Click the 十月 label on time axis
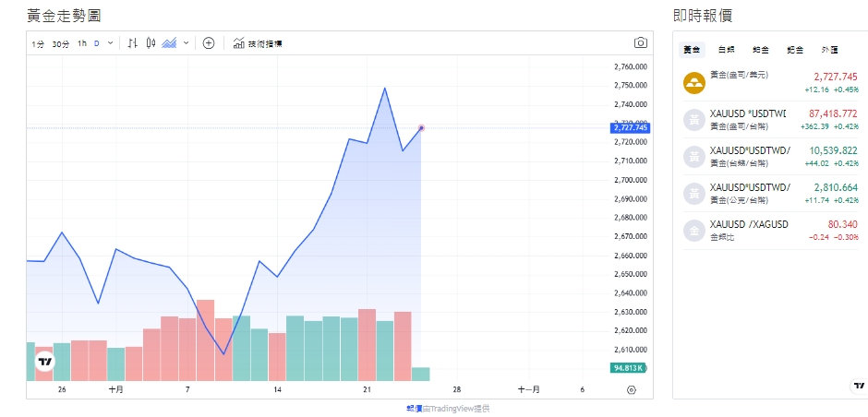 click(x=115, y=389)
